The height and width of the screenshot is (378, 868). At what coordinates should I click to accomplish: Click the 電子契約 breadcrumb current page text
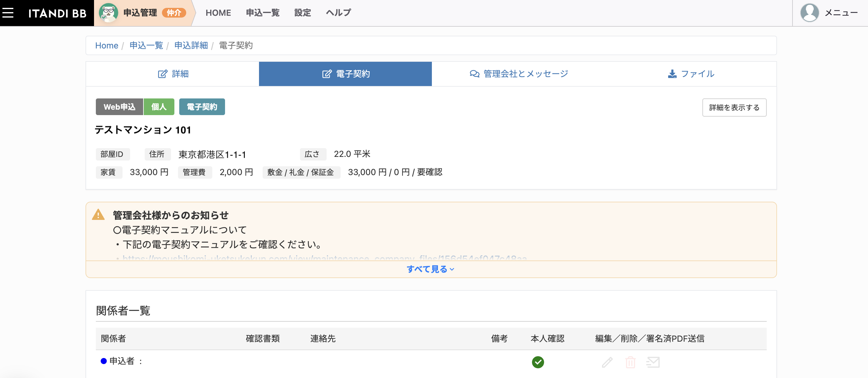[236, 45]
